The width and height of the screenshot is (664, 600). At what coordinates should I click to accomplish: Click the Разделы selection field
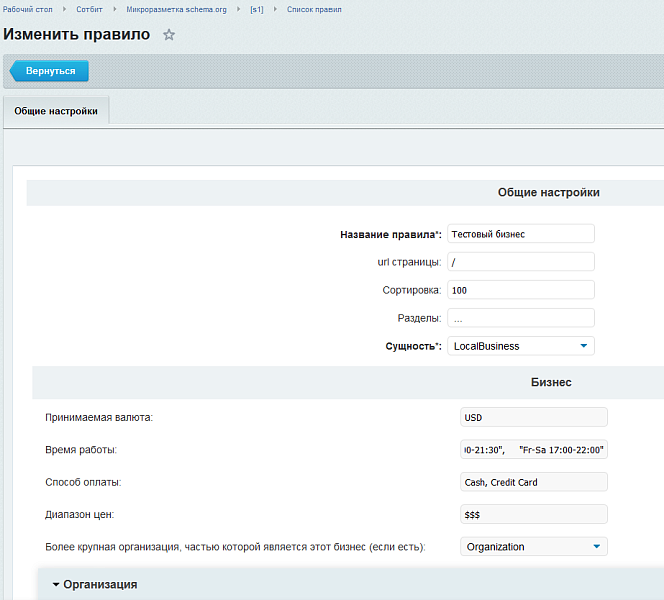[520, 318]
